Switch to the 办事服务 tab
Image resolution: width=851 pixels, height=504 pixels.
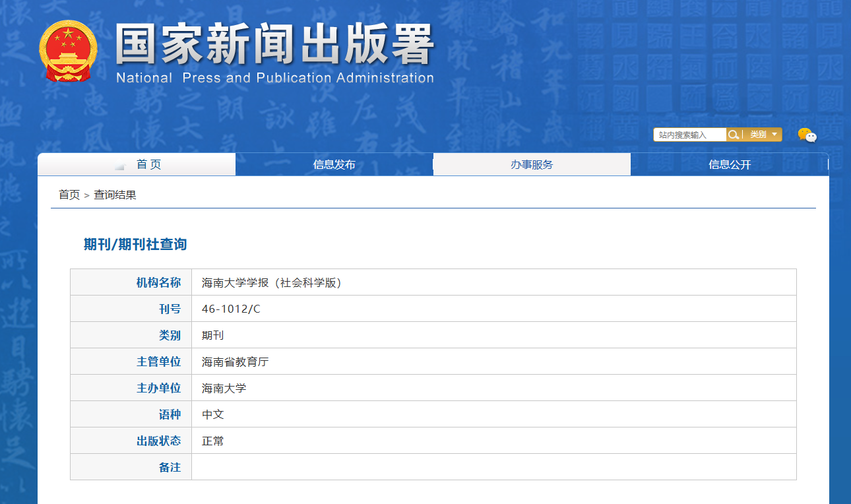(532, 165)
